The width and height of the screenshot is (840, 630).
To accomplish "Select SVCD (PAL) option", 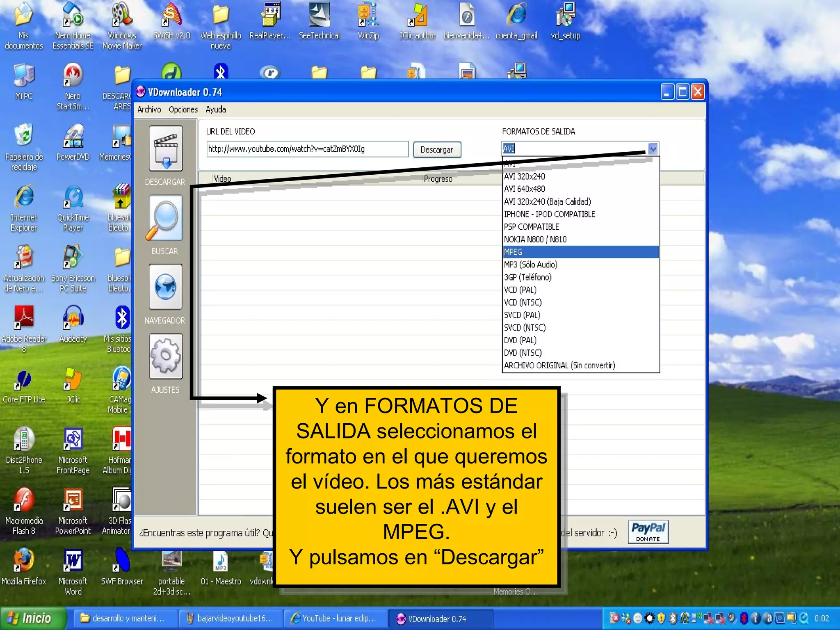I will (581, 315).
